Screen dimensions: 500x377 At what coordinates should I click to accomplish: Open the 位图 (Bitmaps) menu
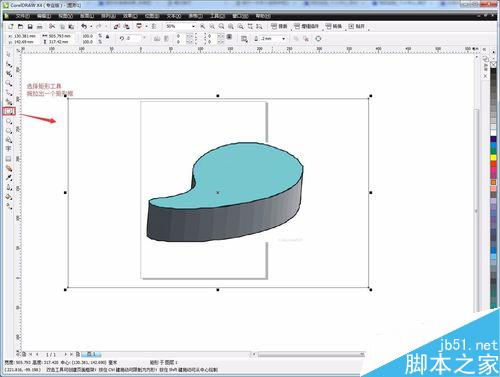click(152, 16)
